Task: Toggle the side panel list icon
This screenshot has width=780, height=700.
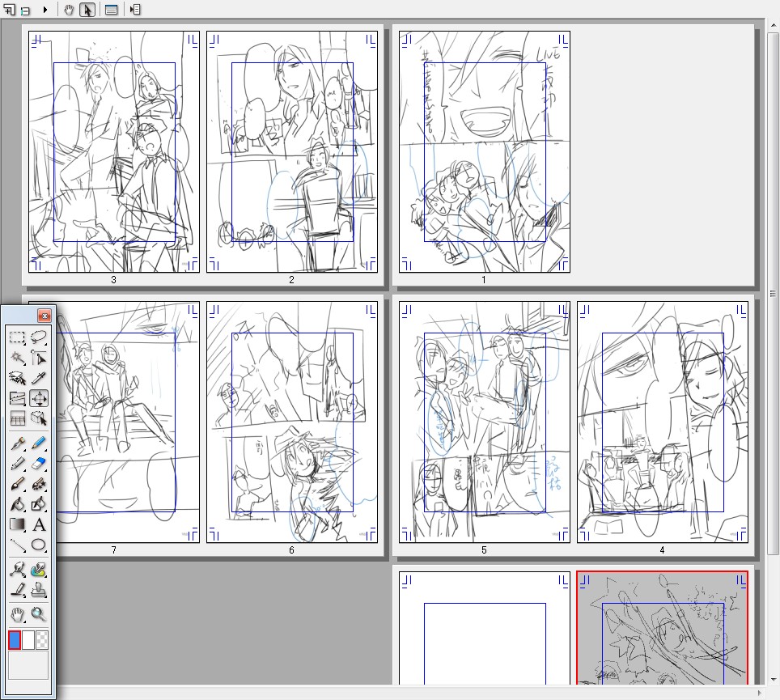Action: (x=135, y=10)
